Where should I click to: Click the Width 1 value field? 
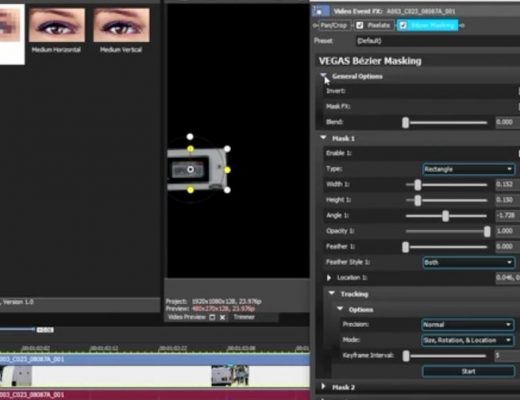507,184
